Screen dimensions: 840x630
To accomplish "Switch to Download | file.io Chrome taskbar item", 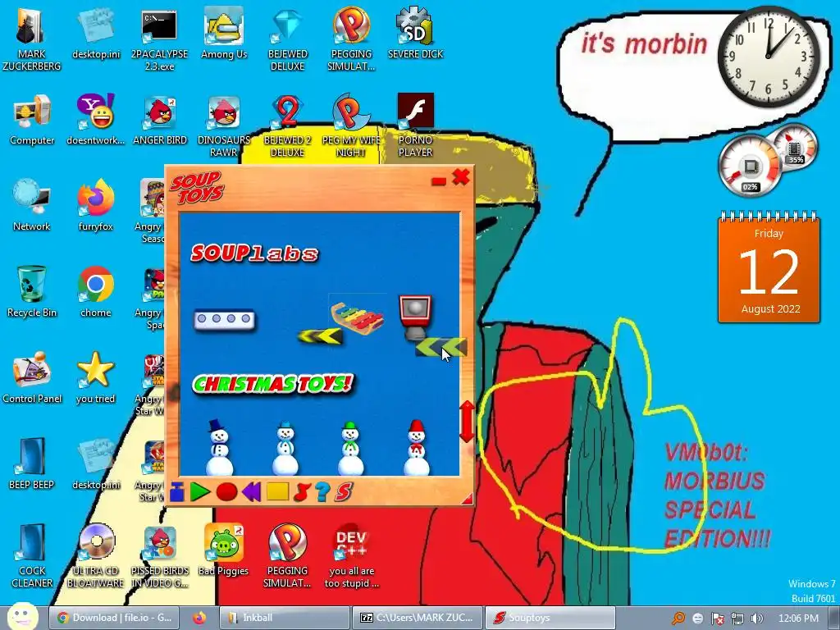I will (x=113, y=618).
